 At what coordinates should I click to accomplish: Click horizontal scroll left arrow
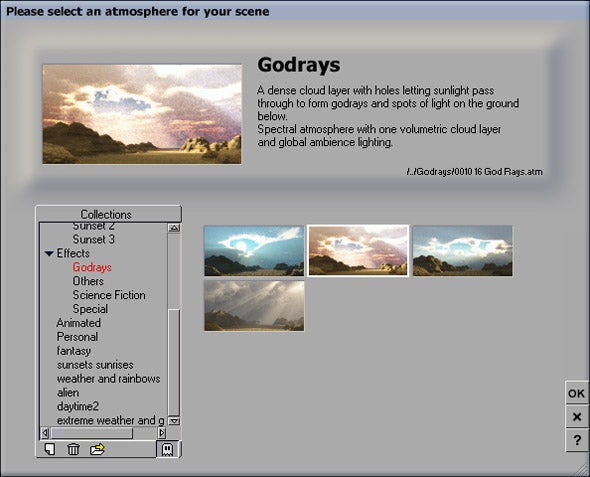tap(45, 433)
